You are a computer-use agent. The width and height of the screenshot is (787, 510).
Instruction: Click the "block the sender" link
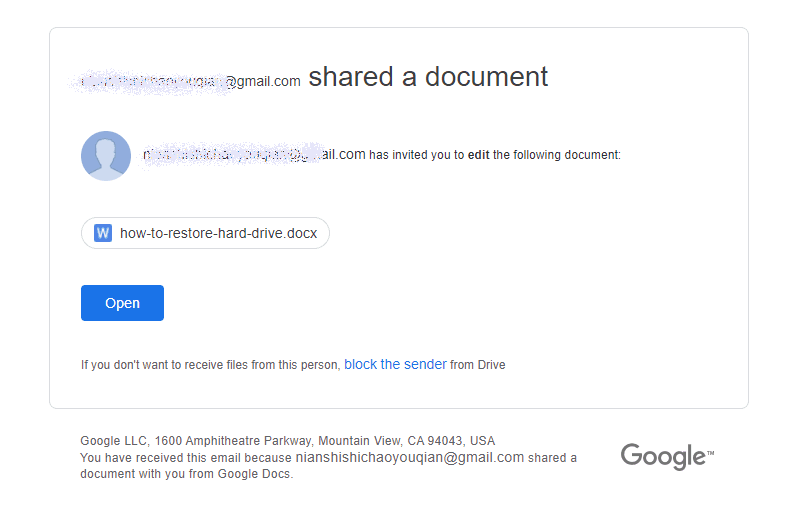coord(395,365)
